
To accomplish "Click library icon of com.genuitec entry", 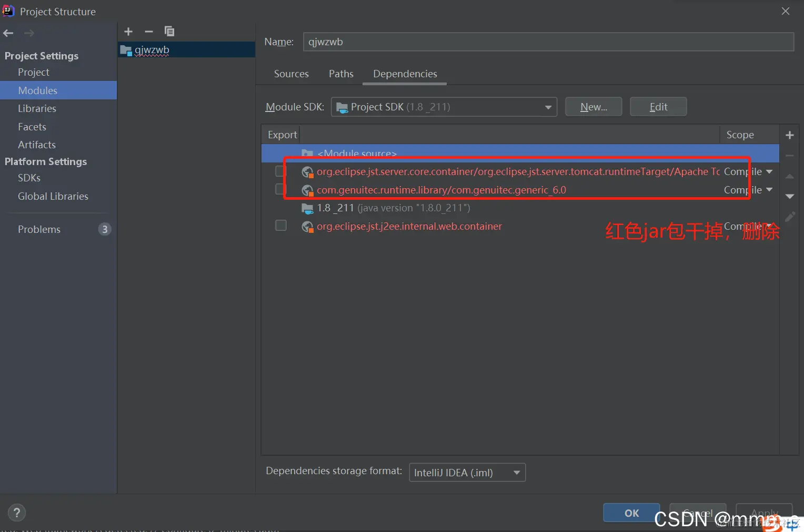I will [307, 190].
